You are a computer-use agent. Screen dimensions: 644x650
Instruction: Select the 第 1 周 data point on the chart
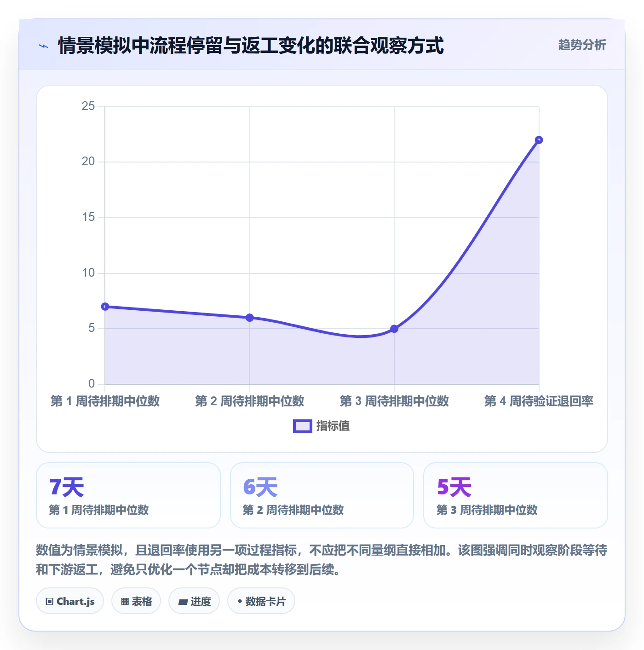tap(105, 307)
